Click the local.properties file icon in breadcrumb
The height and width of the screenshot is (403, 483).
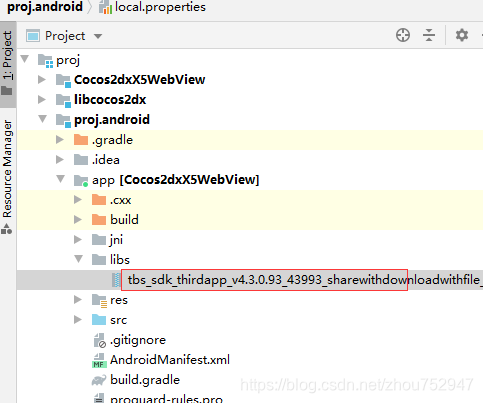pyautogui.click(x=105, y=7)
